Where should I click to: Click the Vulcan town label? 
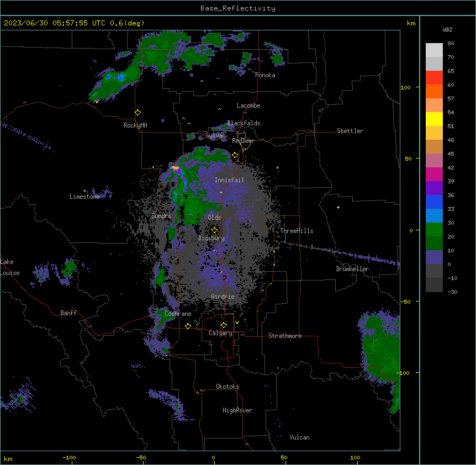coord(299,437)
